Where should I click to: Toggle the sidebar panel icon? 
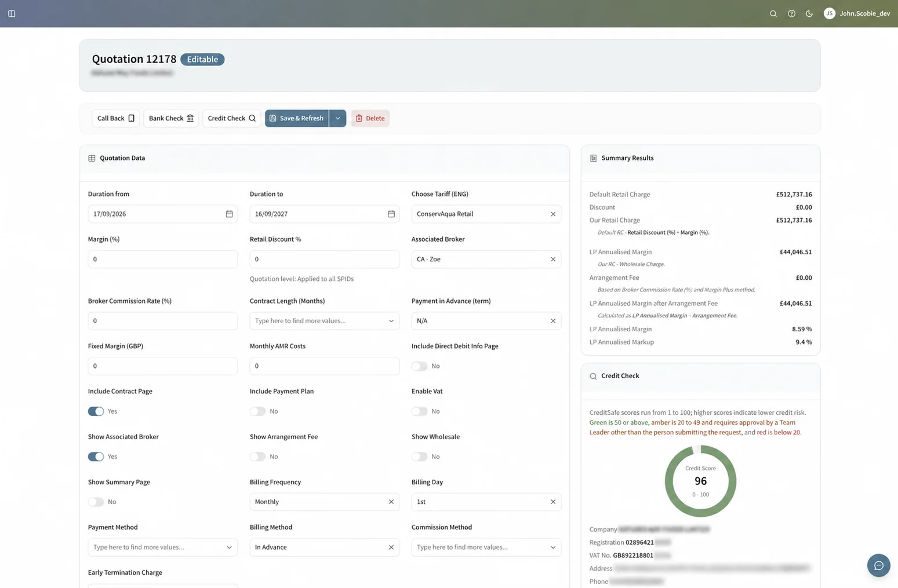pyautogui.click(x=12, y=13)
